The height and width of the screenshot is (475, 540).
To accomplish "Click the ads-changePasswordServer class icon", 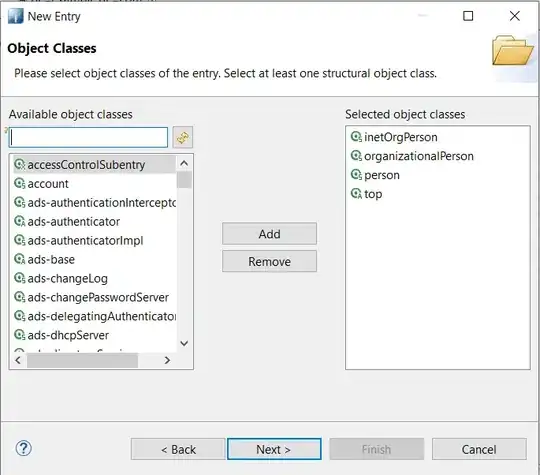I will (x=20, y=297).
